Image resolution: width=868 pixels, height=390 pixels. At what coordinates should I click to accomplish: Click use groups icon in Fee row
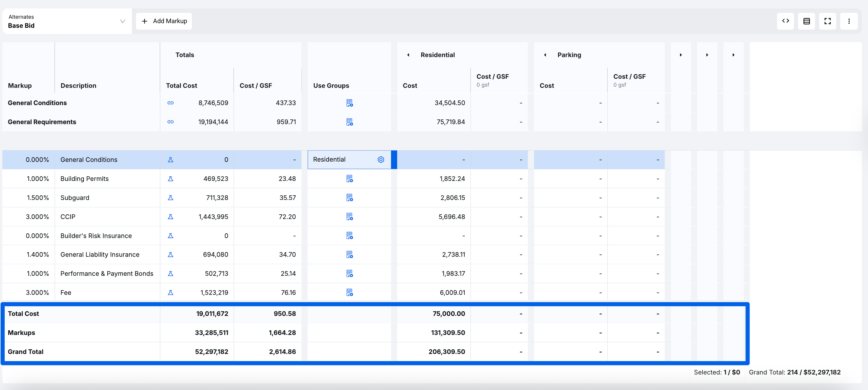click(349, 292)
